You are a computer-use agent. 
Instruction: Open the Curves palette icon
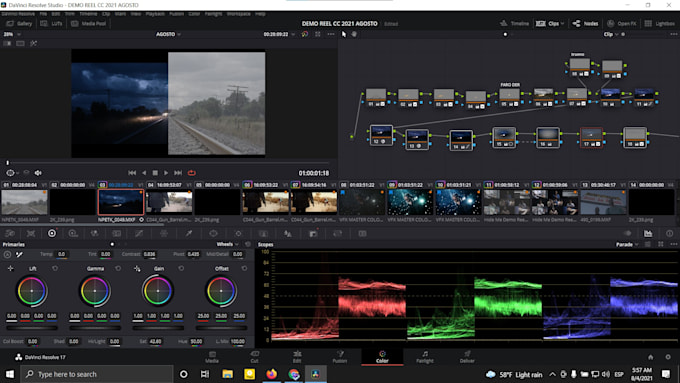tap(139, 233)
